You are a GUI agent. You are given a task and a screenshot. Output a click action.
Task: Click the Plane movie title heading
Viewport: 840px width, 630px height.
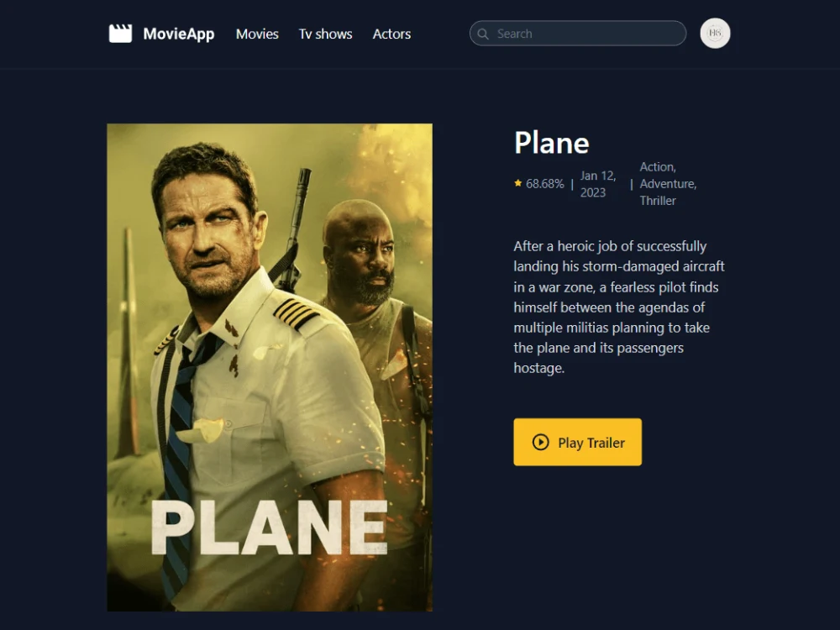[552, 143]
